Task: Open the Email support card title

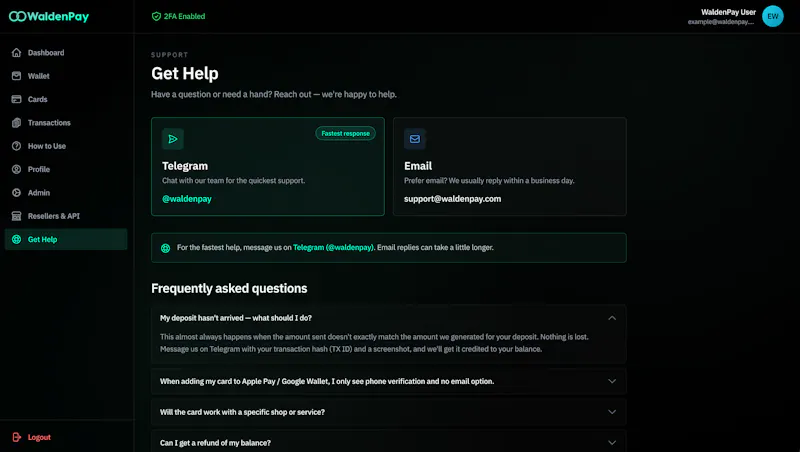Action: coord(418,166)
